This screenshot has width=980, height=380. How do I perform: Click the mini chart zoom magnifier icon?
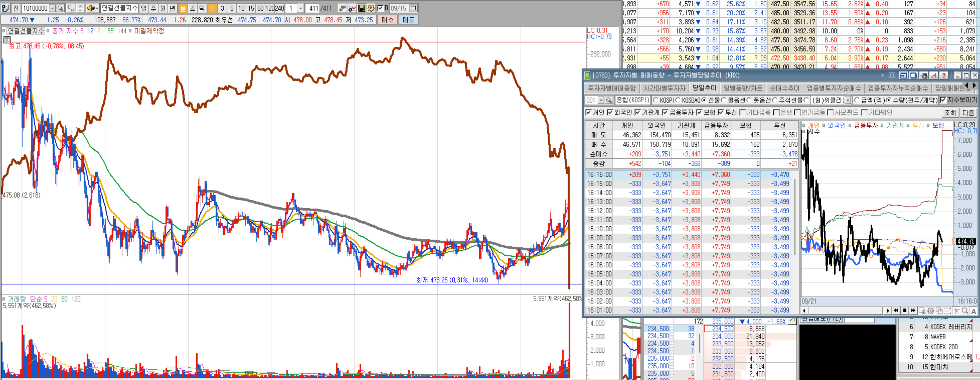click(x=965, y=311)
